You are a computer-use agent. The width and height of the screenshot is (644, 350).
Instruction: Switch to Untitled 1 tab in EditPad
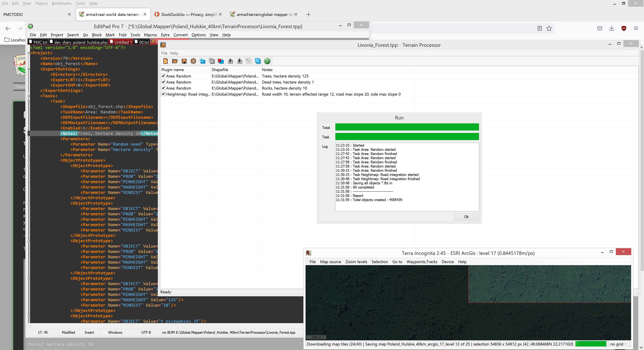tap(121, 42)
